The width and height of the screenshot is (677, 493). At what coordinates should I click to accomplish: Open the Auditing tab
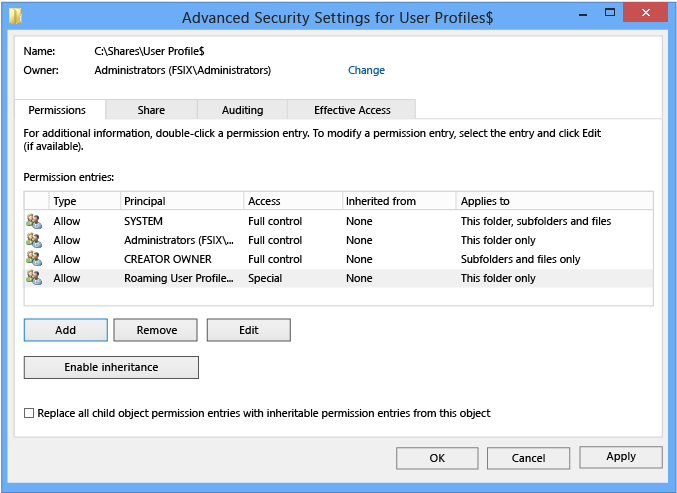tap(242, 110)
